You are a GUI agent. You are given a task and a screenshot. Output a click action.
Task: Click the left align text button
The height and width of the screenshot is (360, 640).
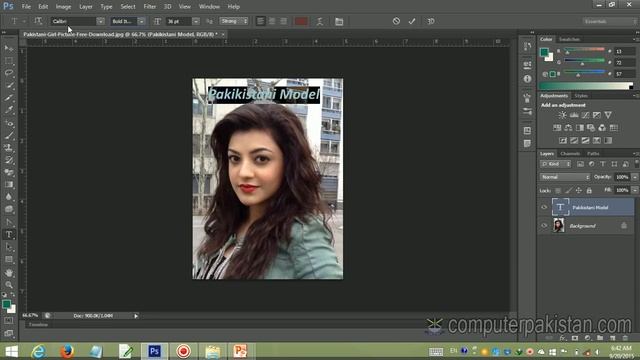[260, 21]
